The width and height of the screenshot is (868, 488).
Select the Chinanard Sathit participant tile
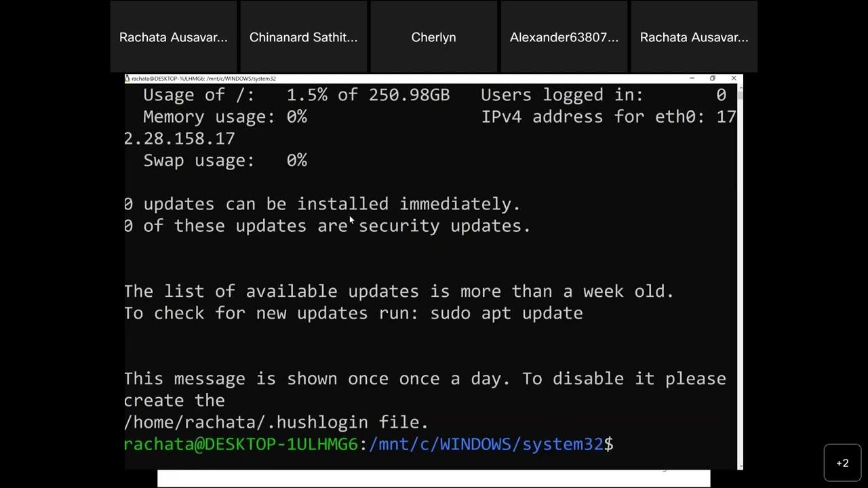coord(303,37)
